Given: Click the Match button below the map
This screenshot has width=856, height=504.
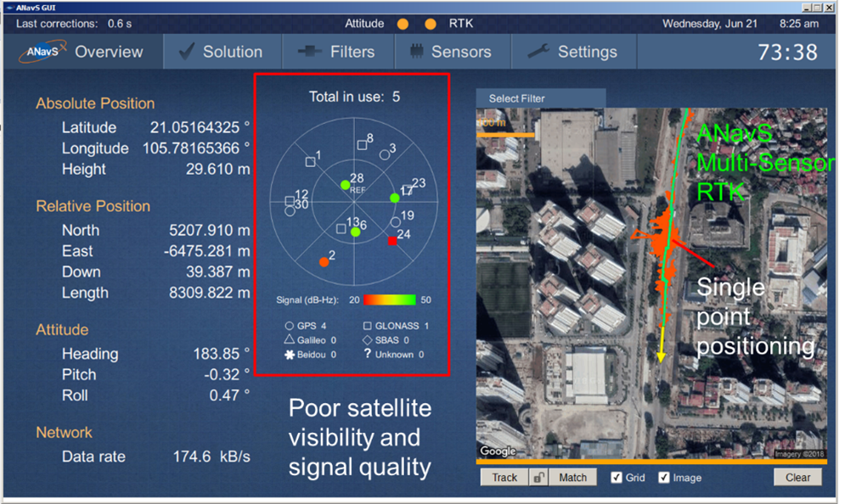Looking at the screenshot, I should click(572, 477).
